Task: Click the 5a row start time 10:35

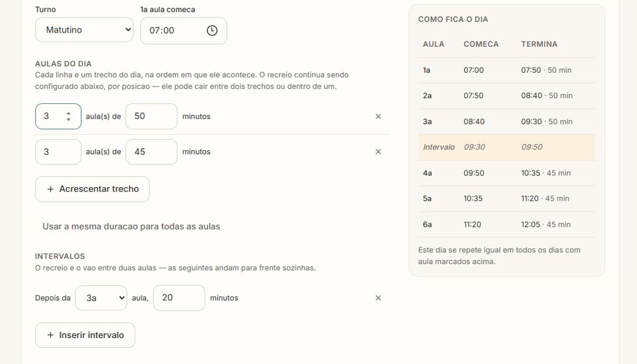Action: [473, 199]
